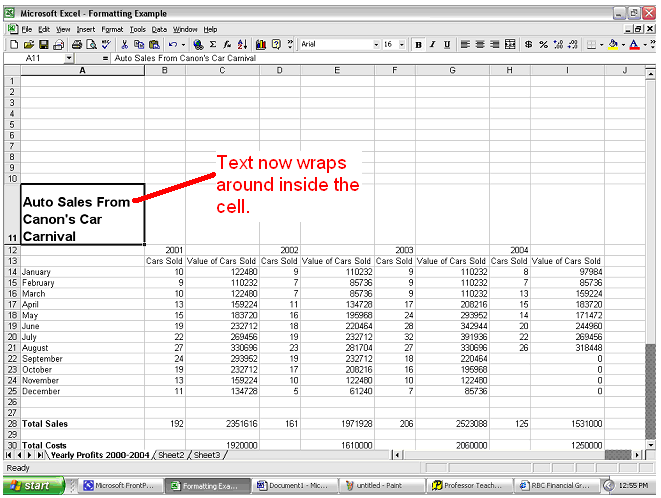Toggle Italic formatting button
This screenshot has height=498, width=661.
tap(432, 45)
